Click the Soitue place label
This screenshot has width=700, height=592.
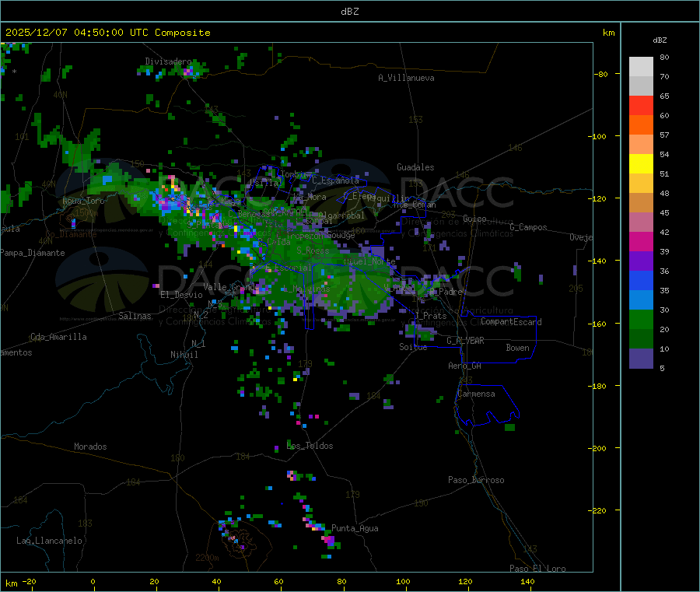pyautogui.click(x=413, y=347)
